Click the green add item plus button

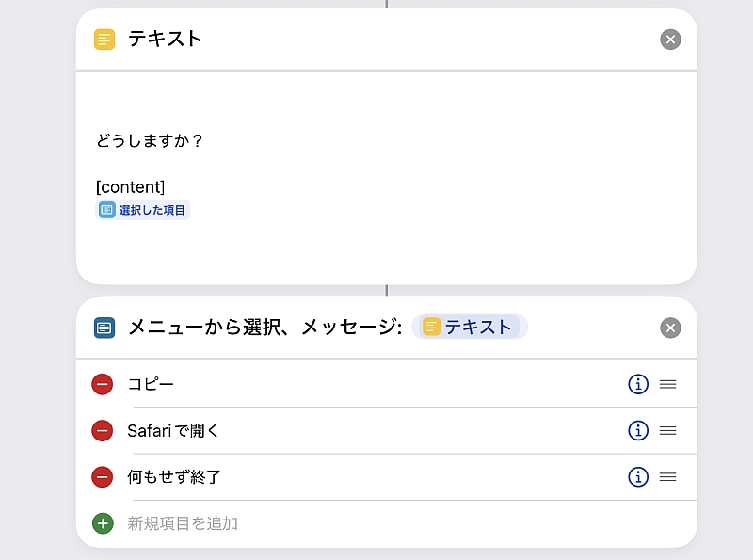(103, 523)
